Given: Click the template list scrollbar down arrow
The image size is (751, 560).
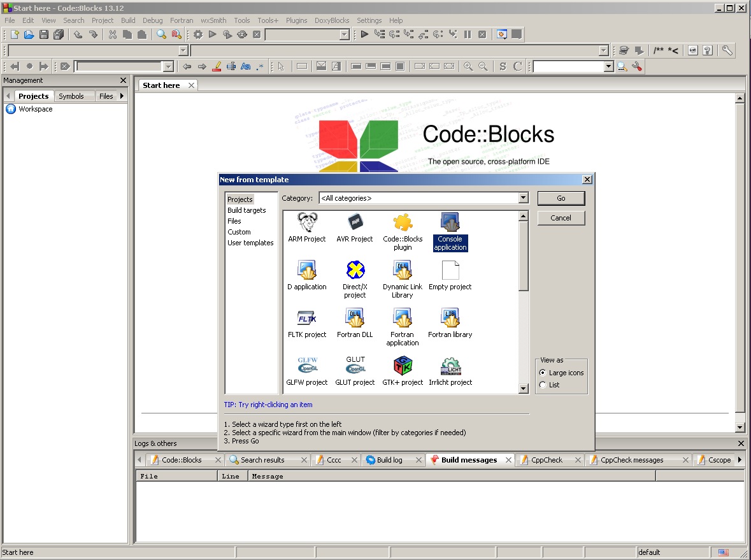Looking at the screenshot, I should (x=524, y=388).
